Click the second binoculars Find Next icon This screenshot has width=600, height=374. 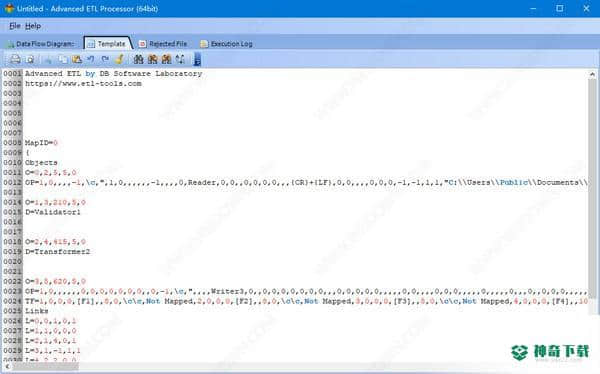coord(152,59)
